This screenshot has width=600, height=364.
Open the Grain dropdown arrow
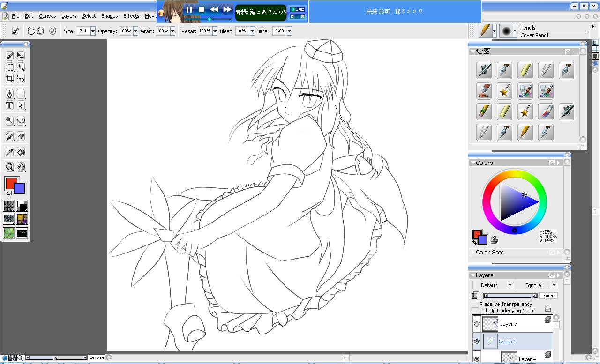pos(172,31)
